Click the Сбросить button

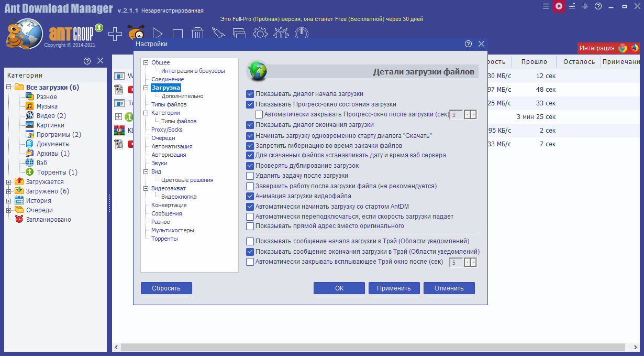tap(166, 288)
